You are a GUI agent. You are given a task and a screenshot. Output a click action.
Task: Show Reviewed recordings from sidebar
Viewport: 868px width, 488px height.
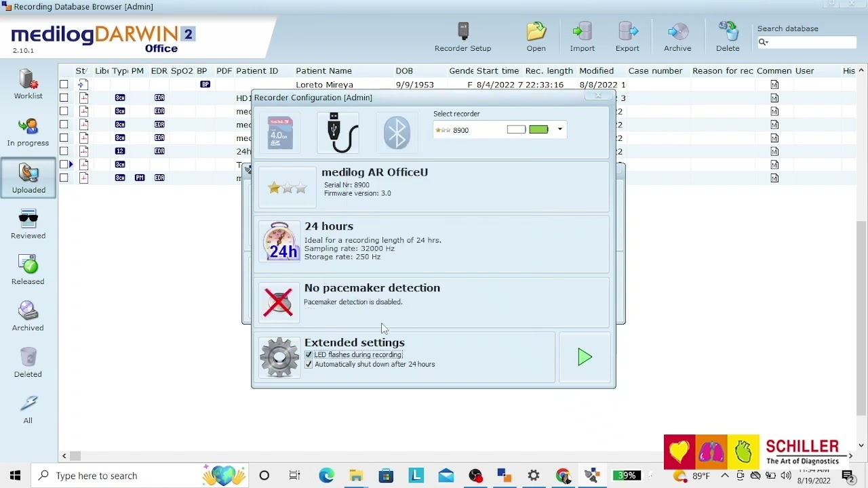pyautogui.click(x=28, y=224)
